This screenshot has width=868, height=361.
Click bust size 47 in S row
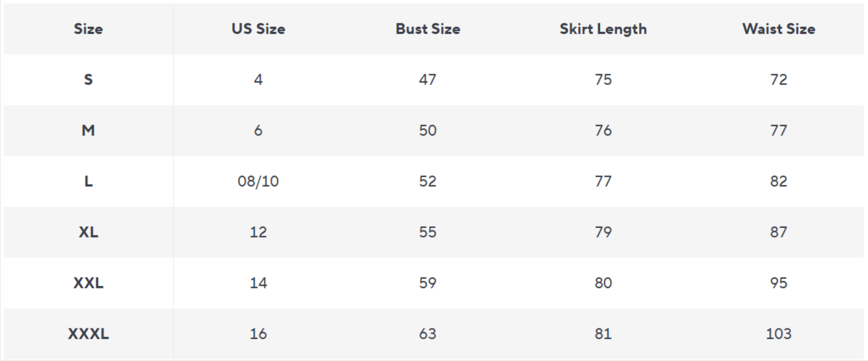428,80
